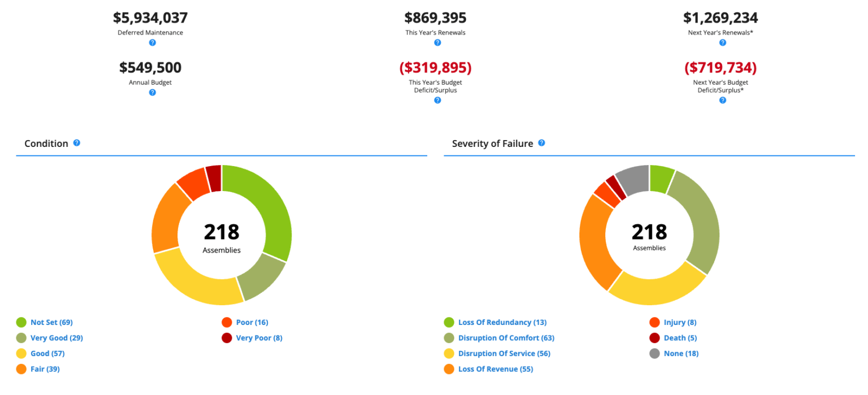Click the Very Poor (8) legend entry
The width and height of the screenshot is (868, 395).
(x=259, y=338)
